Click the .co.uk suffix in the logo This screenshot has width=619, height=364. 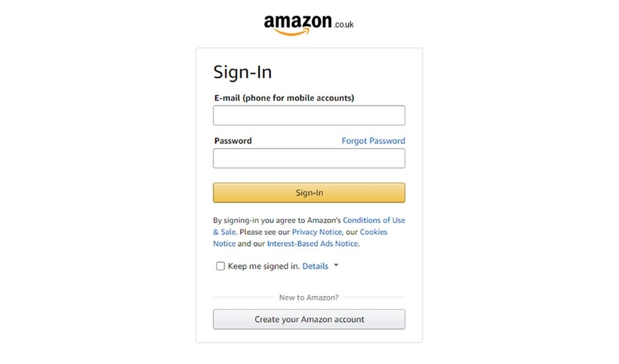[344, 25]
